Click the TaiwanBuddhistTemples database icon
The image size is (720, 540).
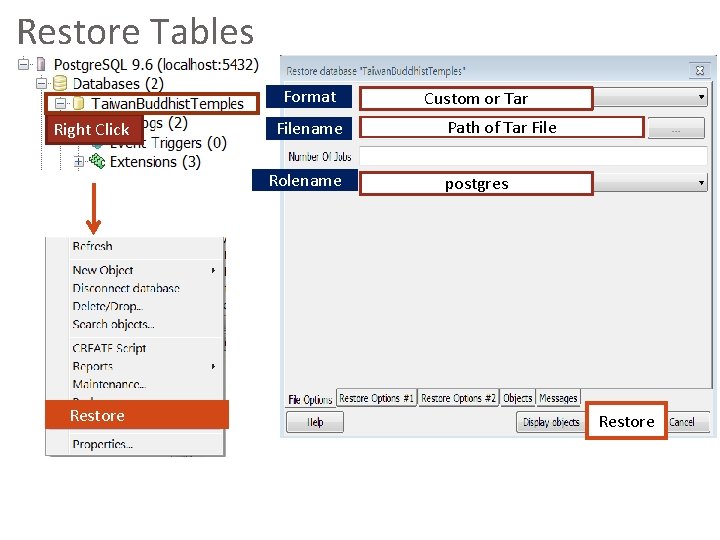(x=79, y=103)
